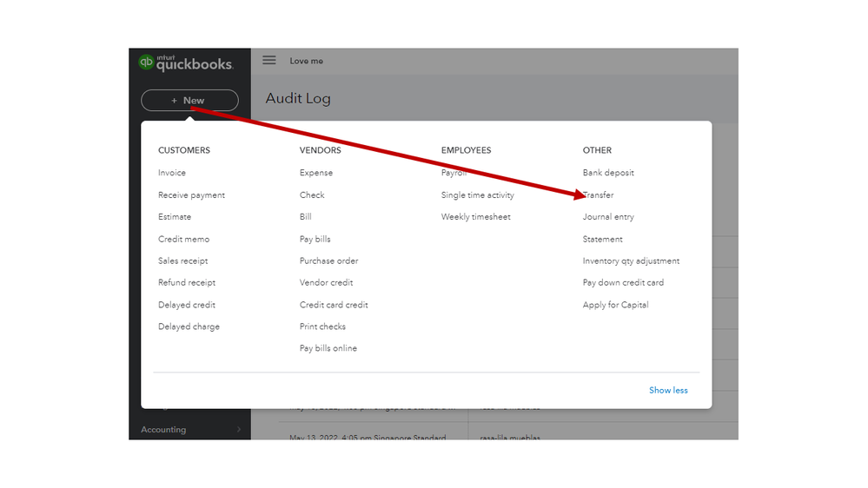
Task: Click the + New button
Action: [189, 101]
